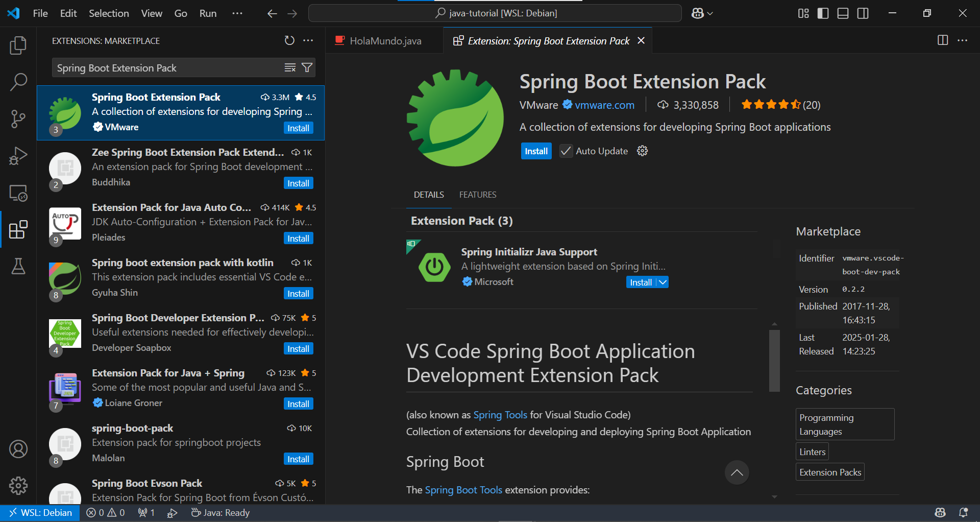Open notifications bell in status bar
Viewport: 980px width, 522px height.
(x=964, y=513)
